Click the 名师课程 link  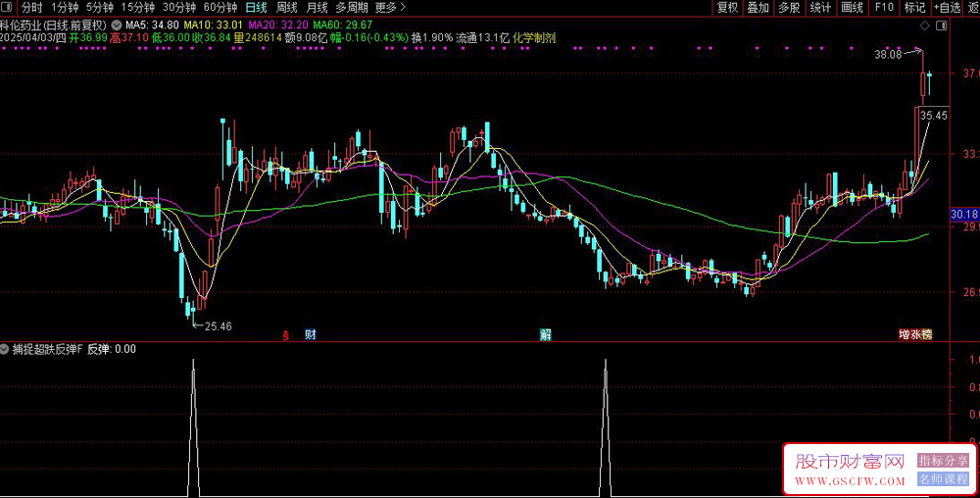click(x=943, y=478)
